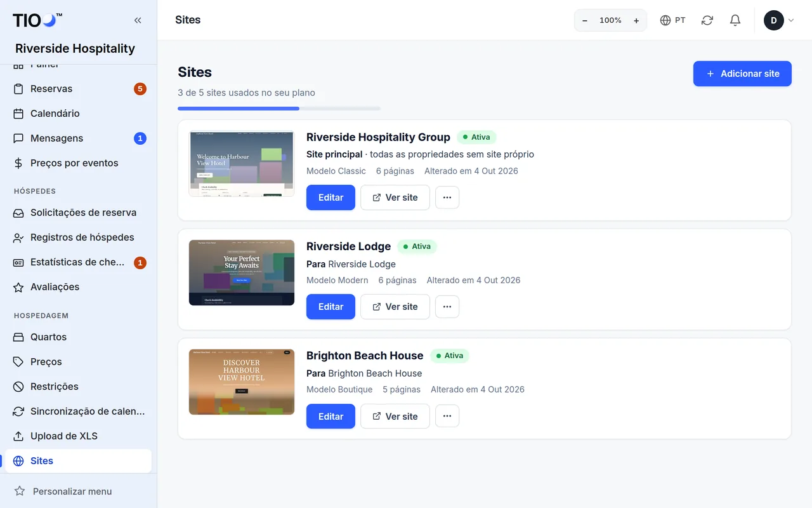Open more options for Riverside Hospitality Group

[447, 197]
